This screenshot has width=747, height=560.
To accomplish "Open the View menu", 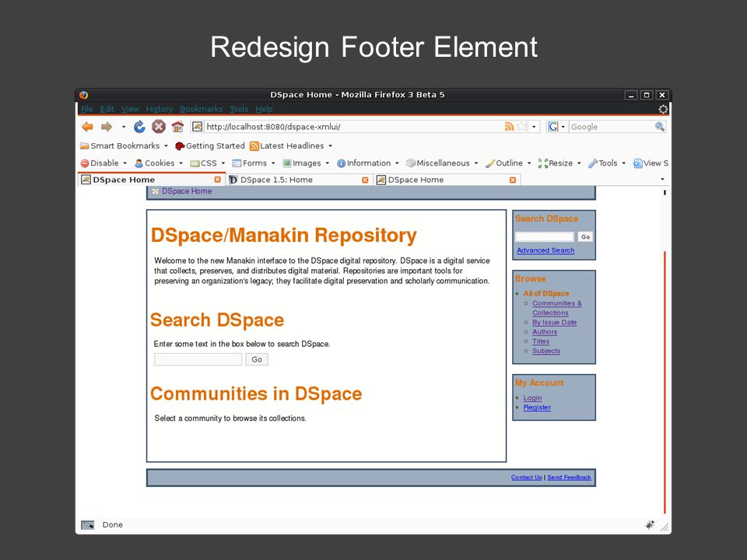I will (130, 109).
